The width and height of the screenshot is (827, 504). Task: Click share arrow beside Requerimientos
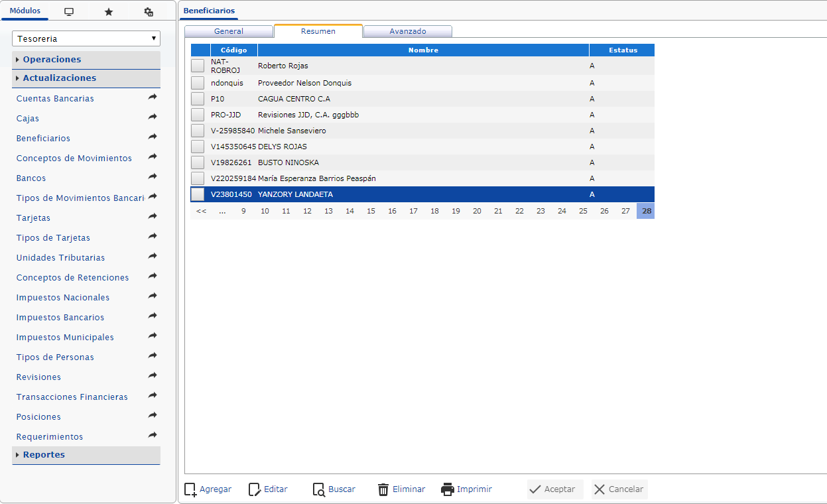click(153, 436)
